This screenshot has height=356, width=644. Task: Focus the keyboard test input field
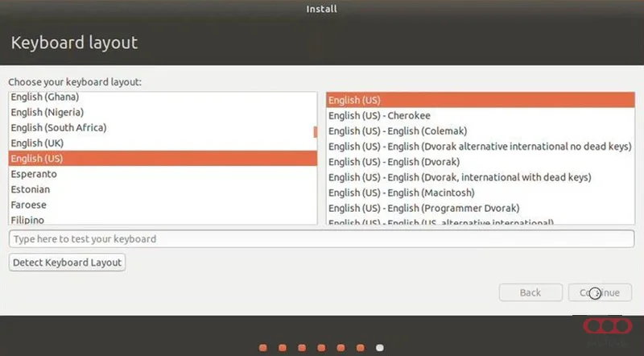pyautogui.click(x=322, y=239)
